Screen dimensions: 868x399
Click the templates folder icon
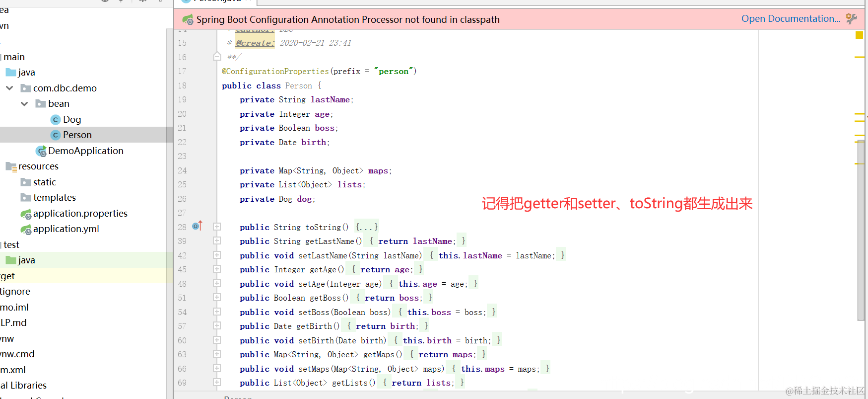point(26,197)
